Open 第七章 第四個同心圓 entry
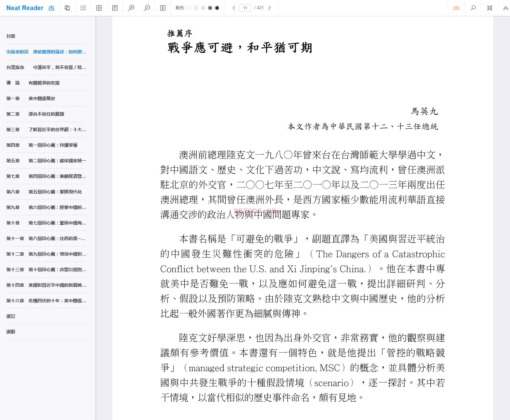The width and height of the screenshot is (510, 420). (46, 176)
